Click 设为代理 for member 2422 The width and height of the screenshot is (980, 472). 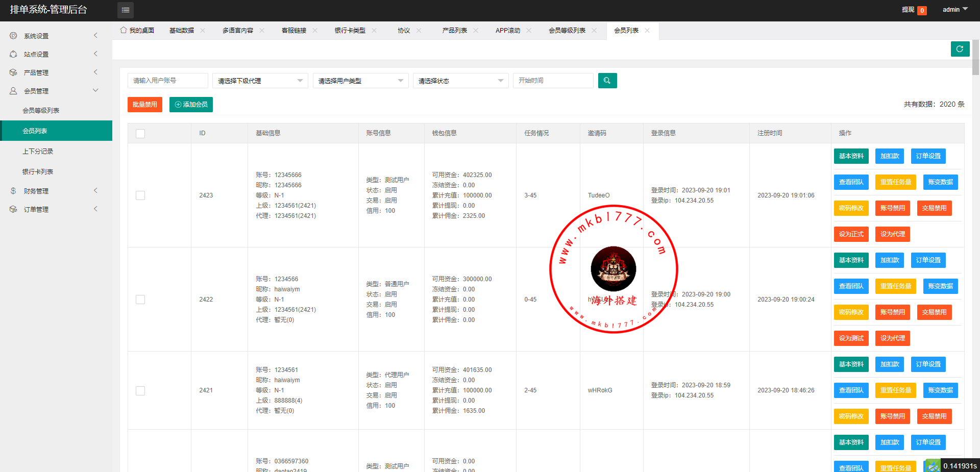pos(893,338)
